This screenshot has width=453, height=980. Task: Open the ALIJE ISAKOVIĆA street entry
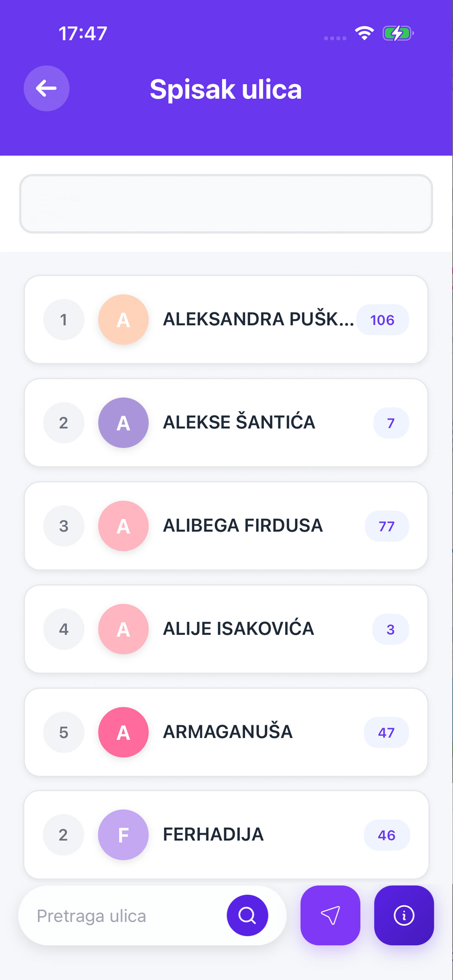[x=226, y=629]
